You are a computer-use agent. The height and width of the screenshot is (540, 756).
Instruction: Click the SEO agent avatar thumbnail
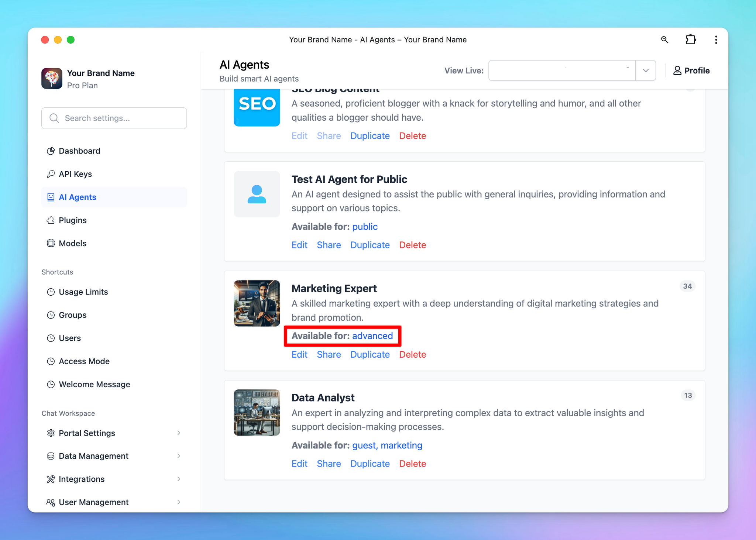point(257,107)
